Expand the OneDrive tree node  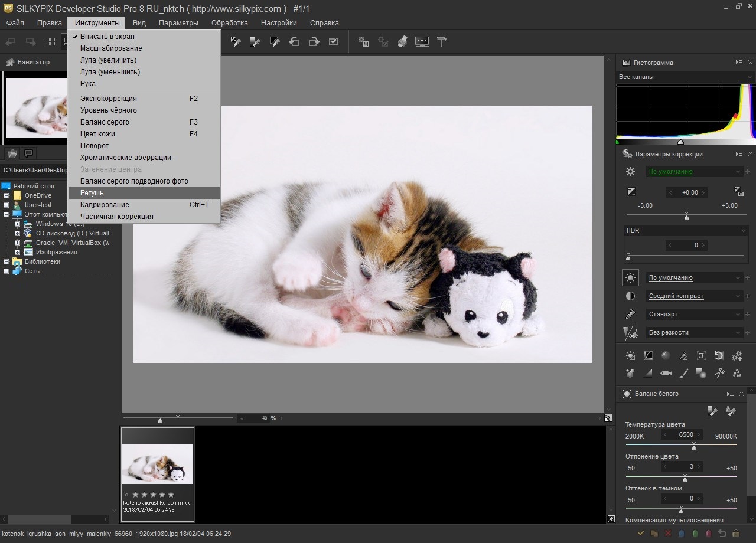(x=6, y=195)
